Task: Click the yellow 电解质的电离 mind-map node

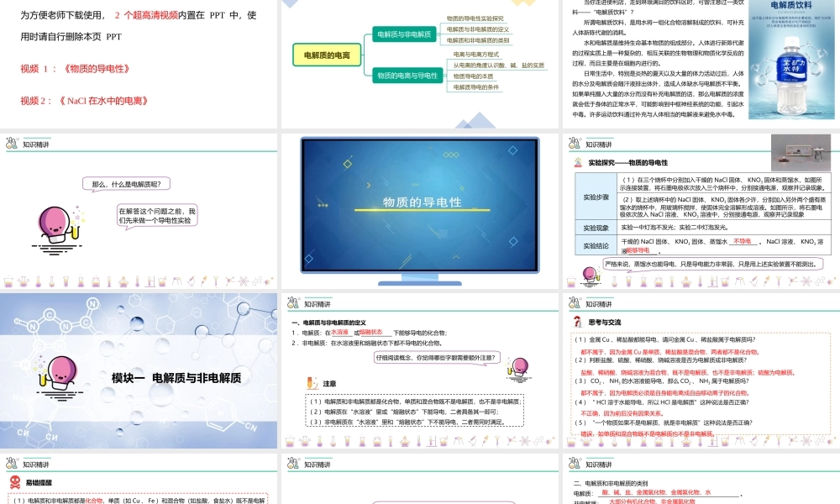Action: click(327, 55)
